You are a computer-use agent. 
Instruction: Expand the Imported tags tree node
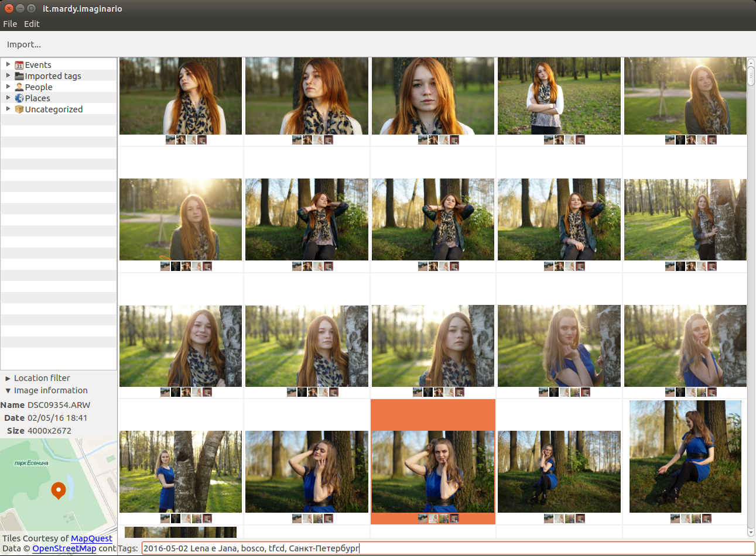(x=8, y=75)
